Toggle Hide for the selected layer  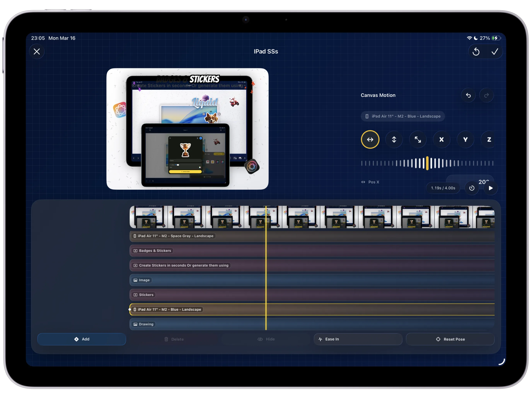point(266,339)
